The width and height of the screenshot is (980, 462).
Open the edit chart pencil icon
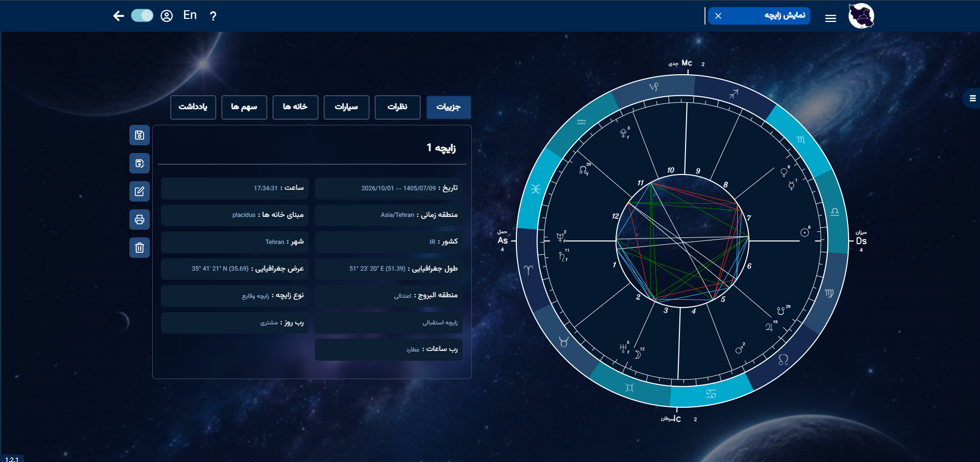(x=140, y=192)
